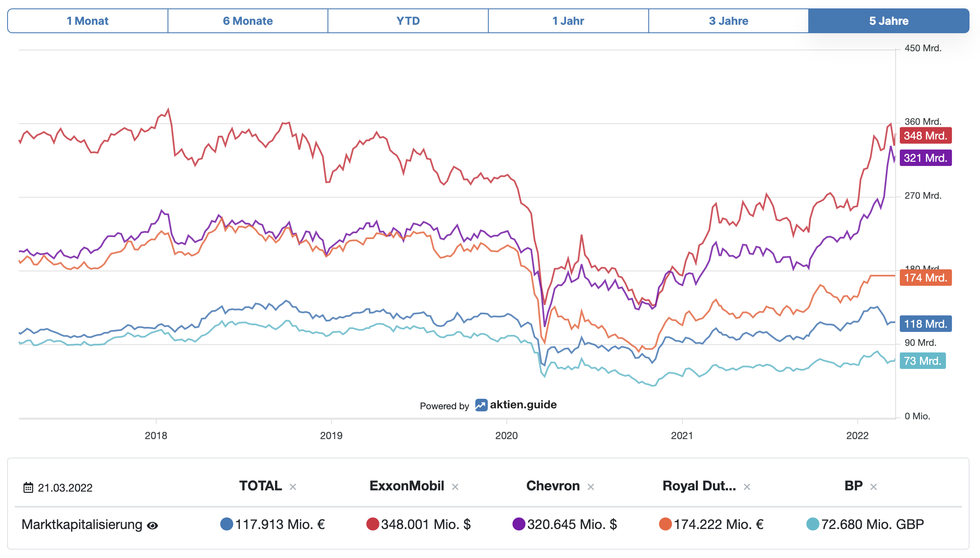The width and height of the screenshot is (980, 558).
Task: Click the 2019 x-axis label
Action: pyautogui.click(x=331, y=436)
